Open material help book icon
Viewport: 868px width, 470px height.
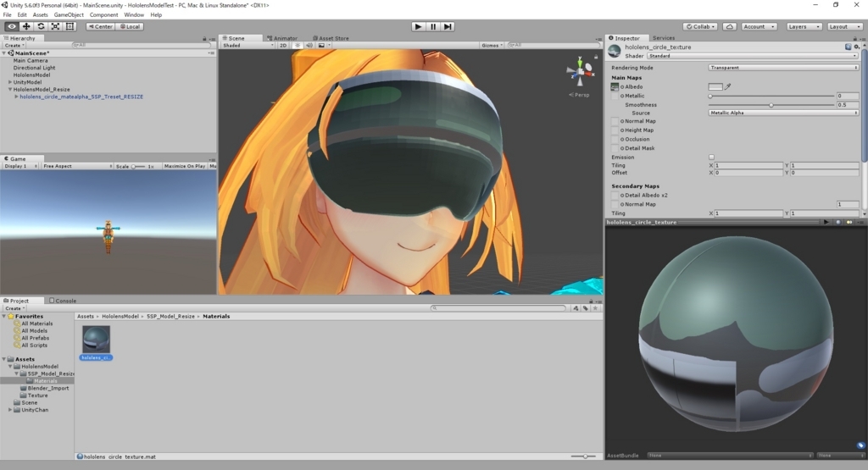pos(848,47)
